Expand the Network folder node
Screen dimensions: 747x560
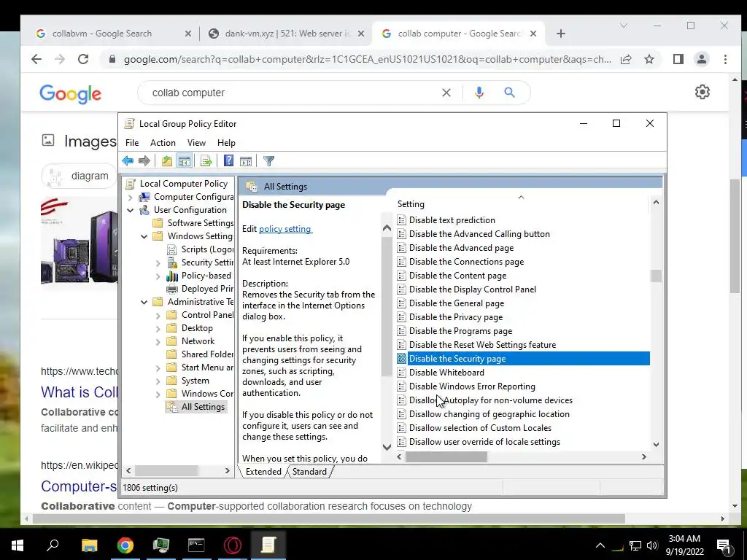click(158, 341)
